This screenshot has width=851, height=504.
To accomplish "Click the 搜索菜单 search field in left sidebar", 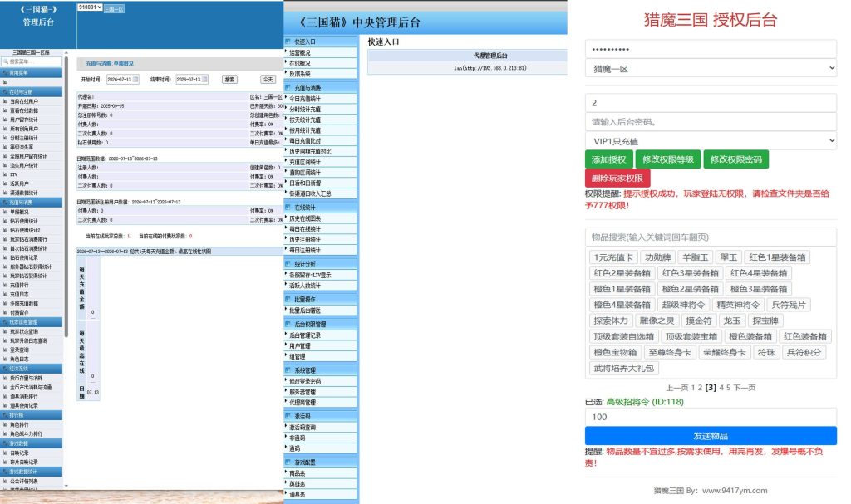I will pyautogui.click(x=32, y=61).
